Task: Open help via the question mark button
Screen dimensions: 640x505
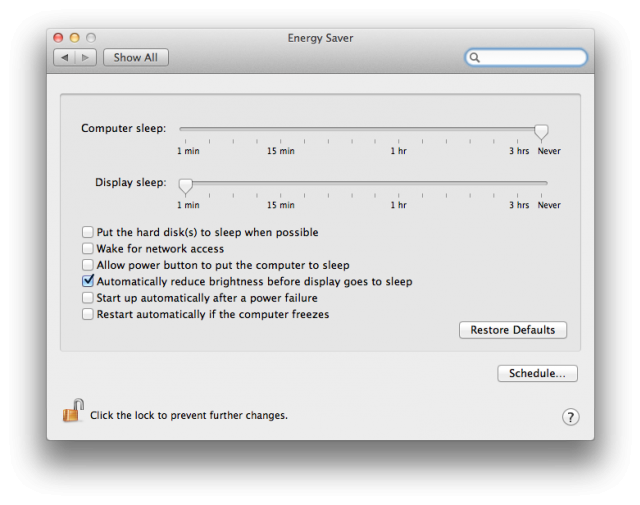Action: coord(570,417)
